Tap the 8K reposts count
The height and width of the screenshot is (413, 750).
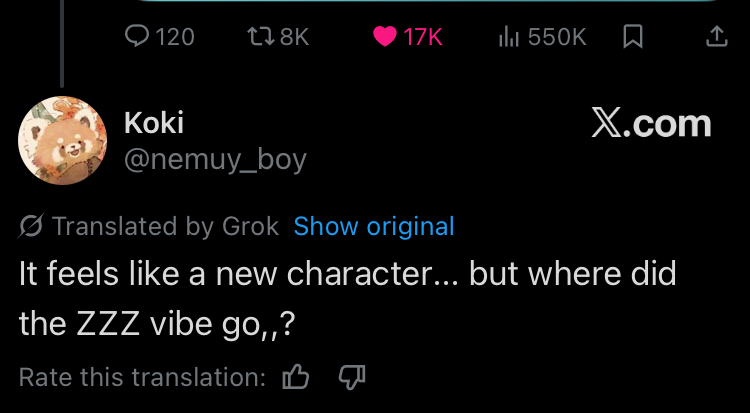(x=294, y=37)
